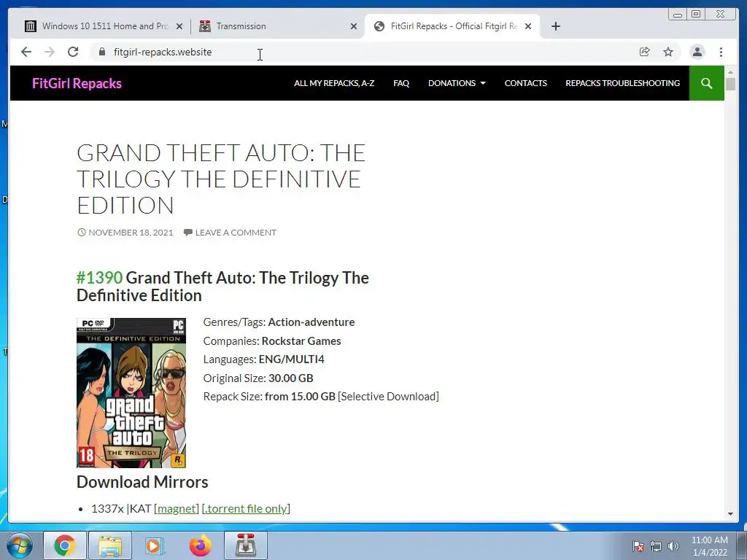This screenshot has width=747, height=560.
Task: Click Leave a Comment link
Action: tap(236, 233)
